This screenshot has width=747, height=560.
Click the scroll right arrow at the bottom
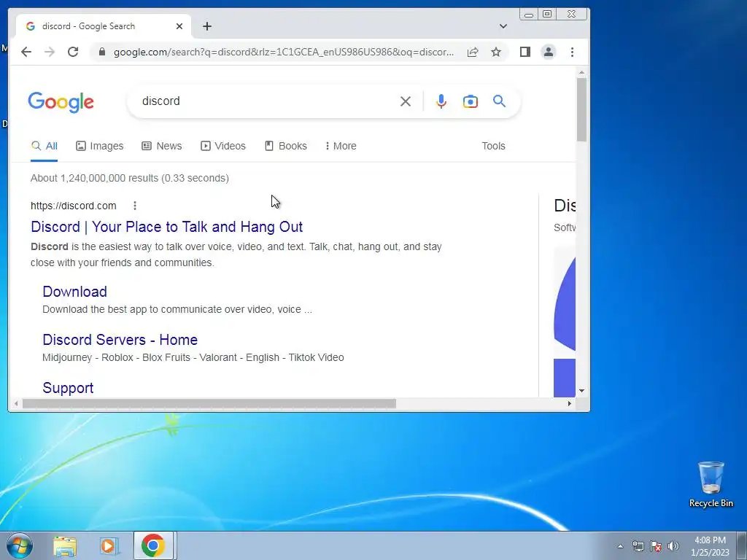[569, 404]
